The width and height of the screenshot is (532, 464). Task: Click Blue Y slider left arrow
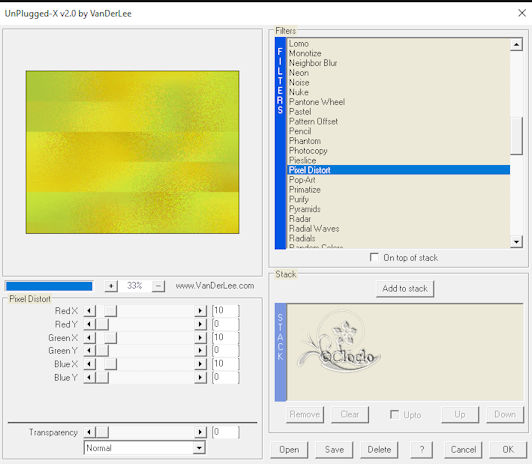(89, 377)
